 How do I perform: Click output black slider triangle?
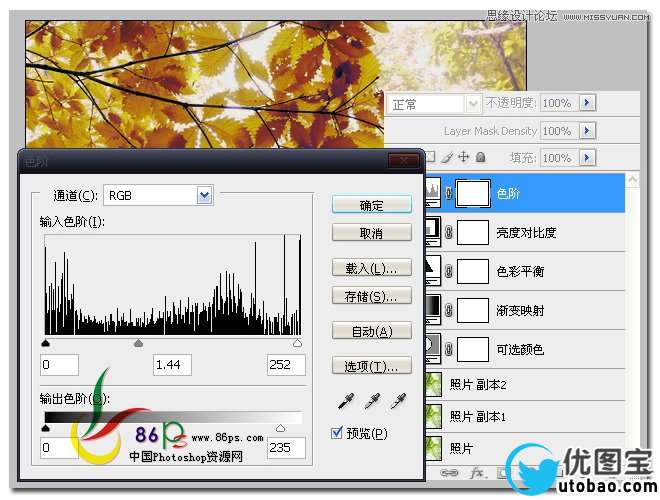pyautogui.click(x=46, y=428)
